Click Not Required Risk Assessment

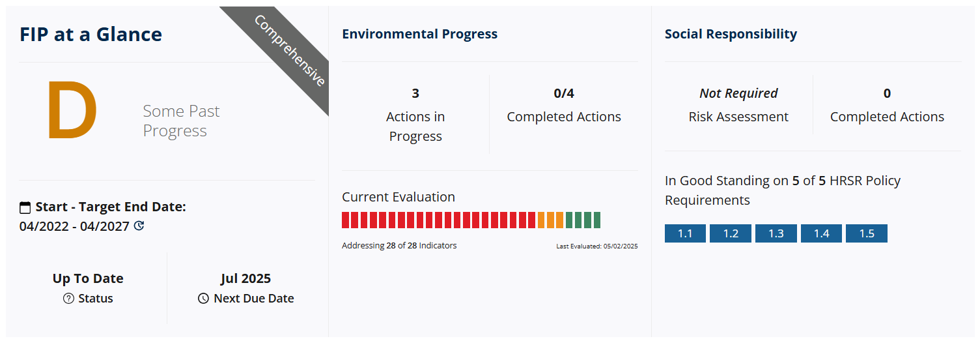pos(738,105)
